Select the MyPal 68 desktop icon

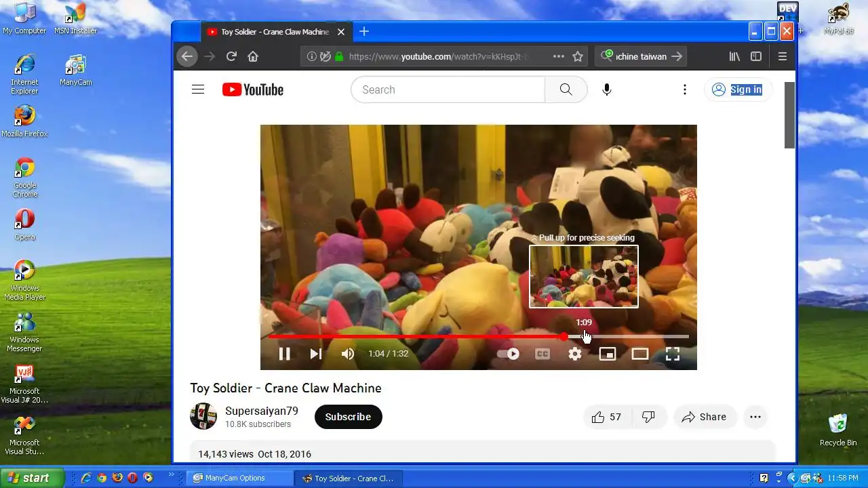[839, 18]
